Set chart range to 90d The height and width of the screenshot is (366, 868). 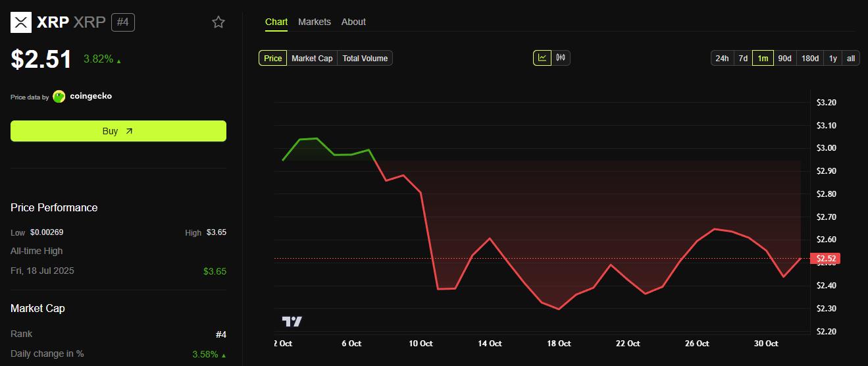(x=784, y=59)
